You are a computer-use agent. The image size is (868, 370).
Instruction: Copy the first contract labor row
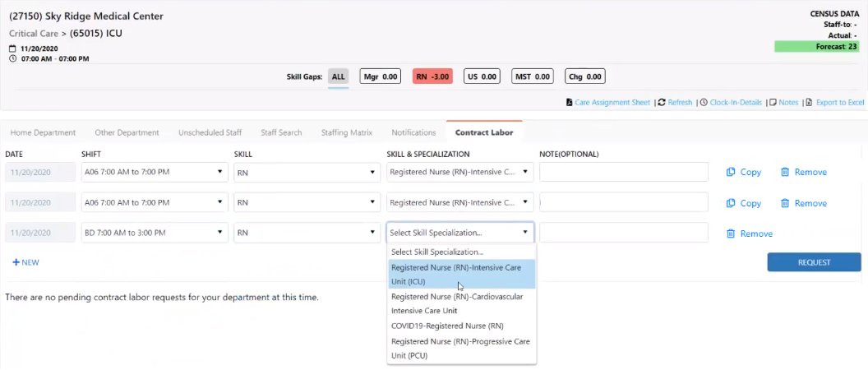point(744,173)
